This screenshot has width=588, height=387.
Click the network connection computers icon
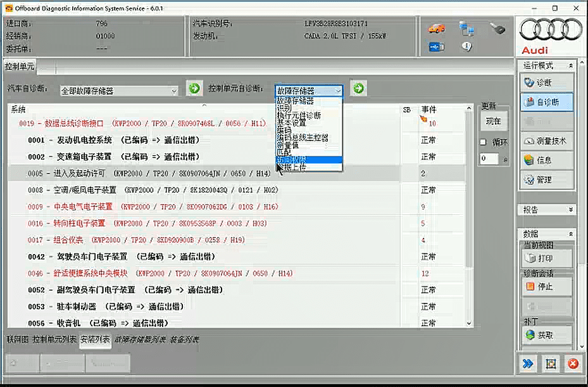(466, 29)
